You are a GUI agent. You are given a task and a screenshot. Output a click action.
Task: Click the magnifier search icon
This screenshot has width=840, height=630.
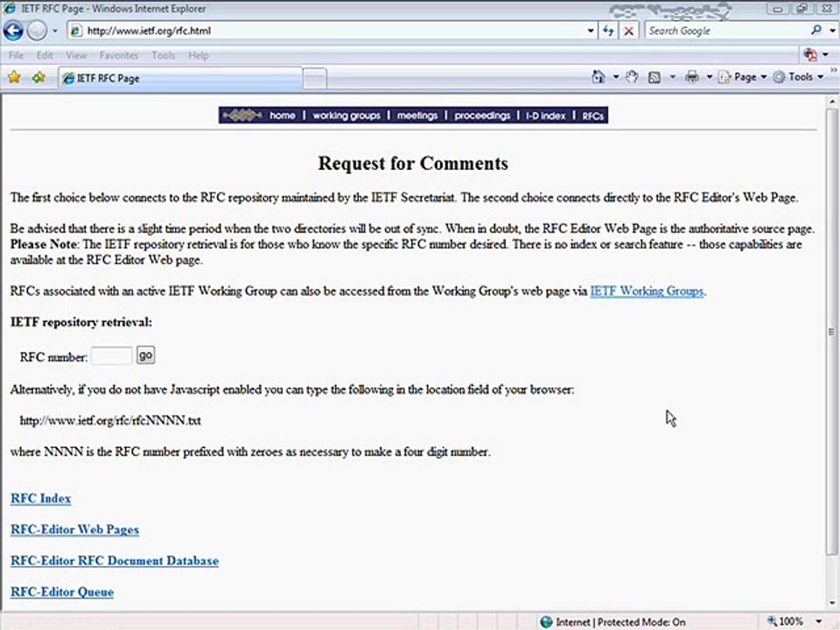(x=816, y=30)
